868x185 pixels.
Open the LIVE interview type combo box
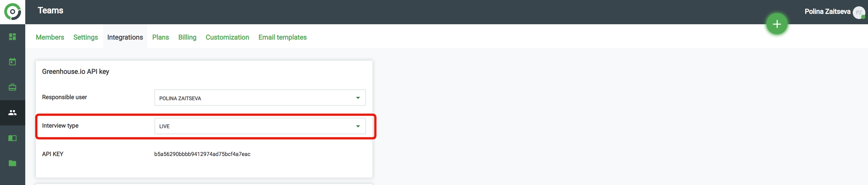(260, 126)
